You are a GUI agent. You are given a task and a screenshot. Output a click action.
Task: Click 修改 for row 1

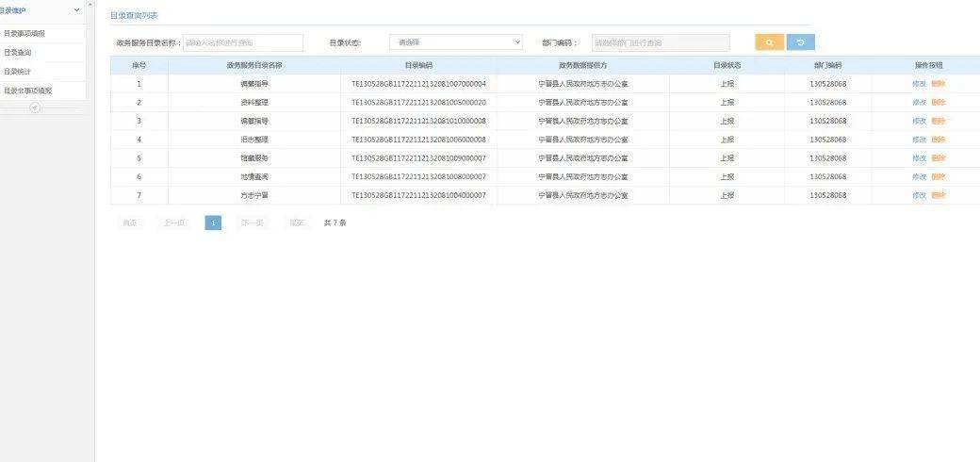919,84
